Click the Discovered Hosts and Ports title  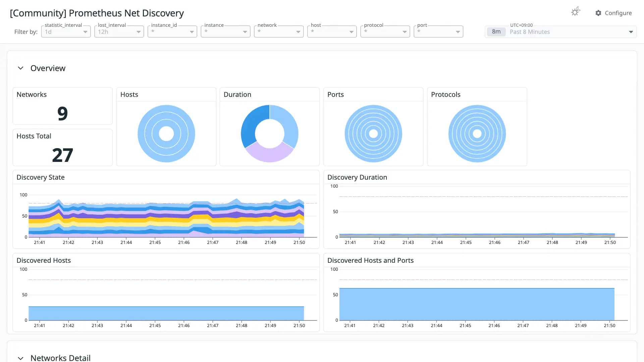tap(370, 260)
